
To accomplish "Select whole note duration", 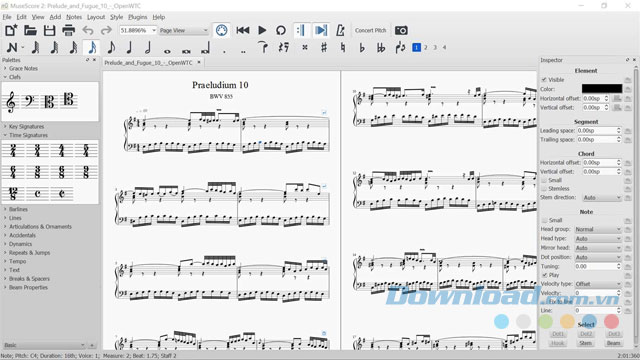I will (167, 51).
